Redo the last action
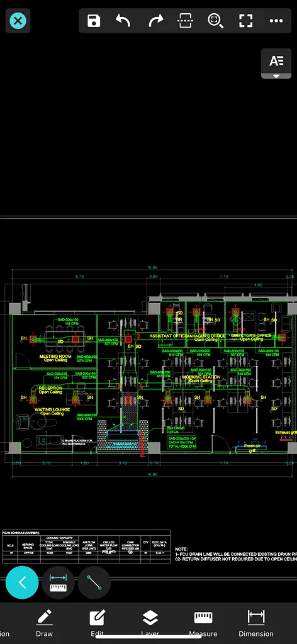The image size is (297, 644). (x=155, y=21)
